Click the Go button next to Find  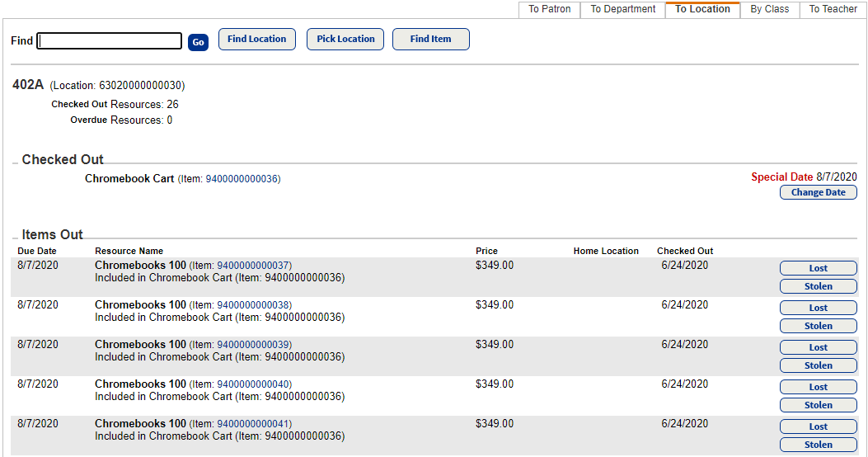(x=198, y=42)
